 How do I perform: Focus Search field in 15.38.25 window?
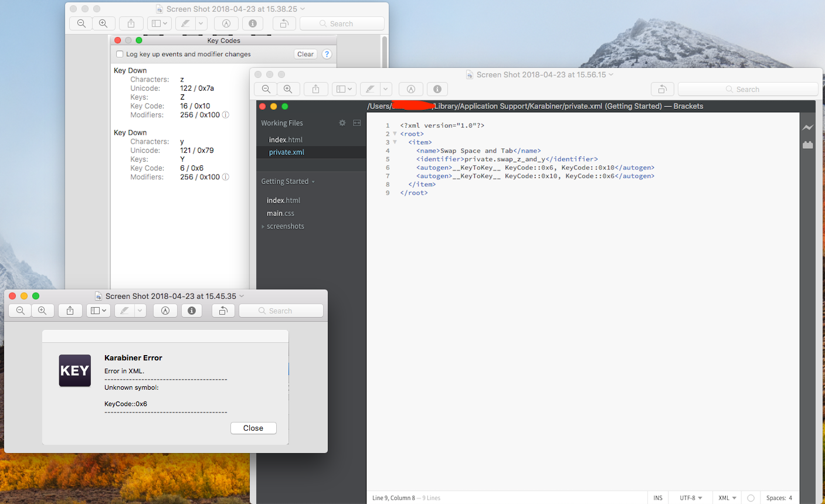[342, 23]
